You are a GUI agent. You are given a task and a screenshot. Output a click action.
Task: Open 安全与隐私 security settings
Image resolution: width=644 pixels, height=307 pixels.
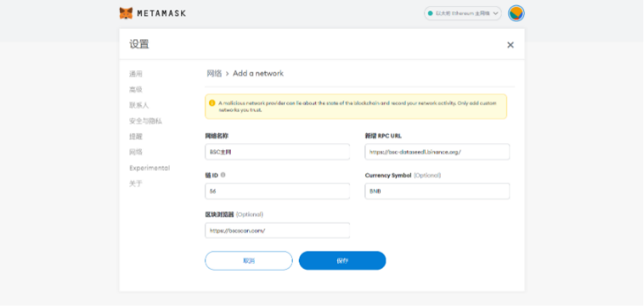[x=145, y=121]
